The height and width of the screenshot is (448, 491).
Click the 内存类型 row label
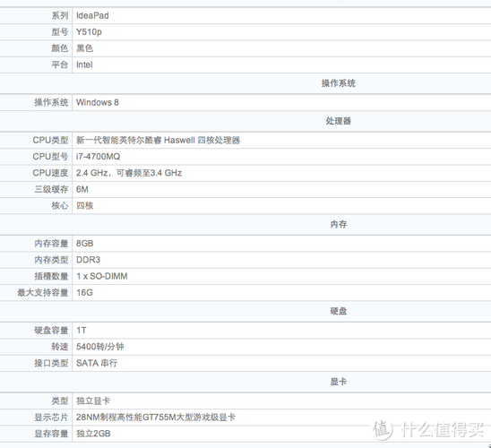point(51,260)
